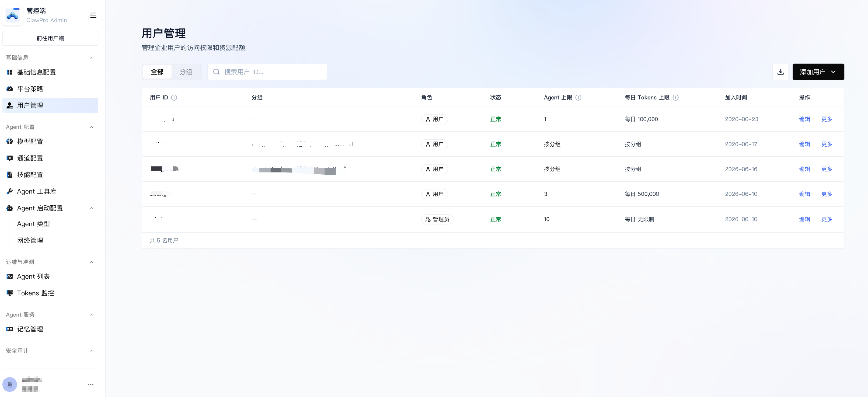This screenshot has width=868, height=397.
Task: Open 网络管理 submenu item
Action: click(x=30, y=240)
